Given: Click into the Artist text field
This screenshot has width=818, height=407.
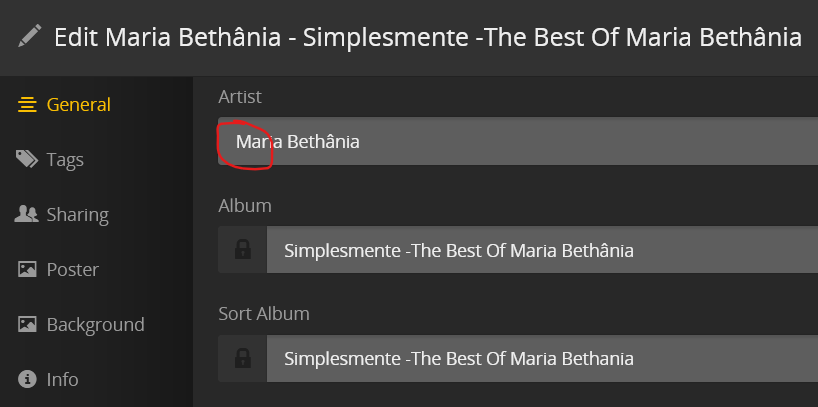Looking at the screenshot, I should click(x=520, y=141).
